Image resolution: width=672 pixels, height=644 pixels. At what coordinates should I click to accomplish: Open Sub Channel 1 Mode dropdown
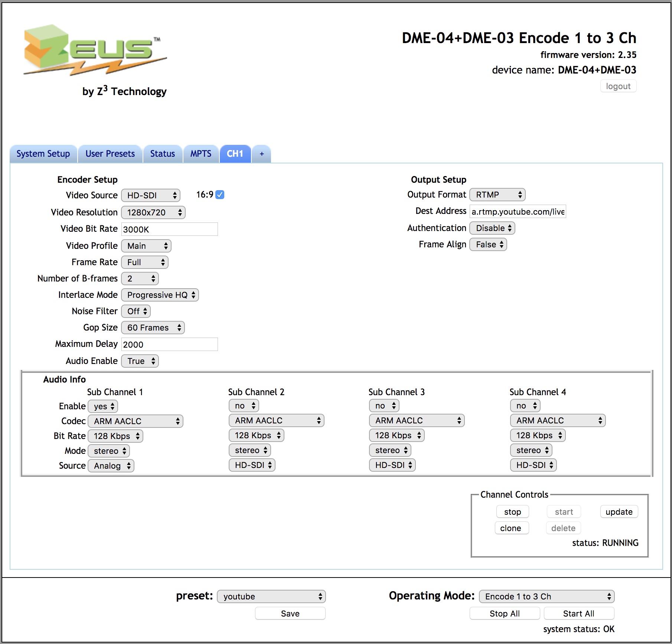click(x=109, y=451)
